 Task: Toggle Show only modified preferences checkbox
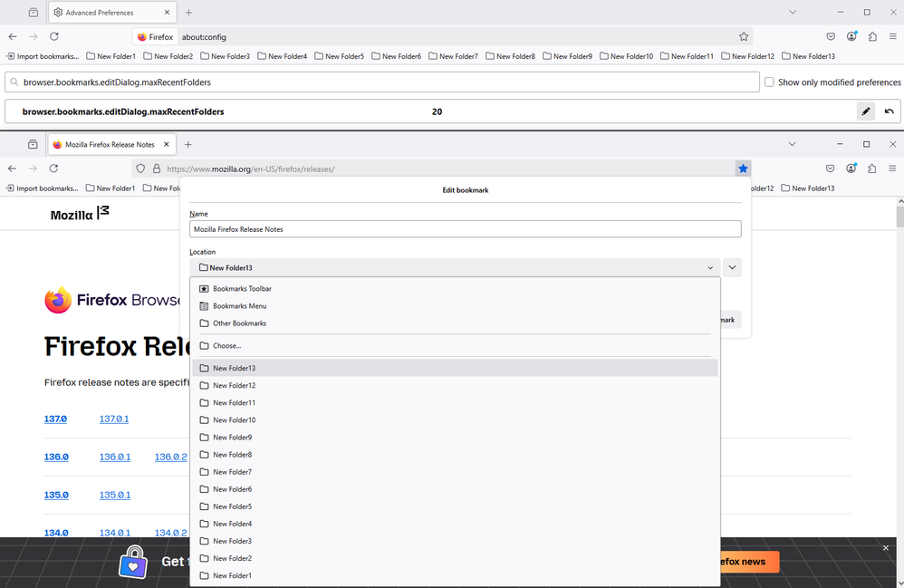[x=769, y=82]
